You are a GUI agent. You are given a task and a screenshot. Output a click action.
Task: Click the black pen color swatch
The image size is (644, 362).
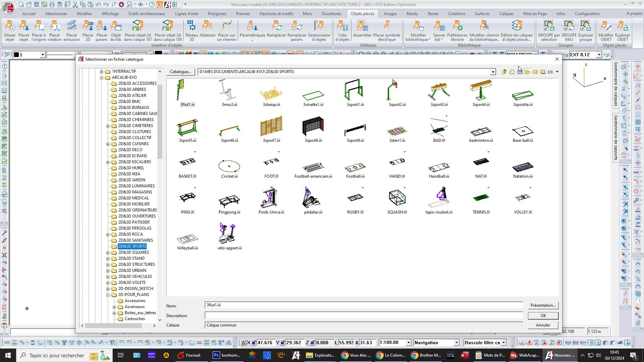tap(16, 55)
